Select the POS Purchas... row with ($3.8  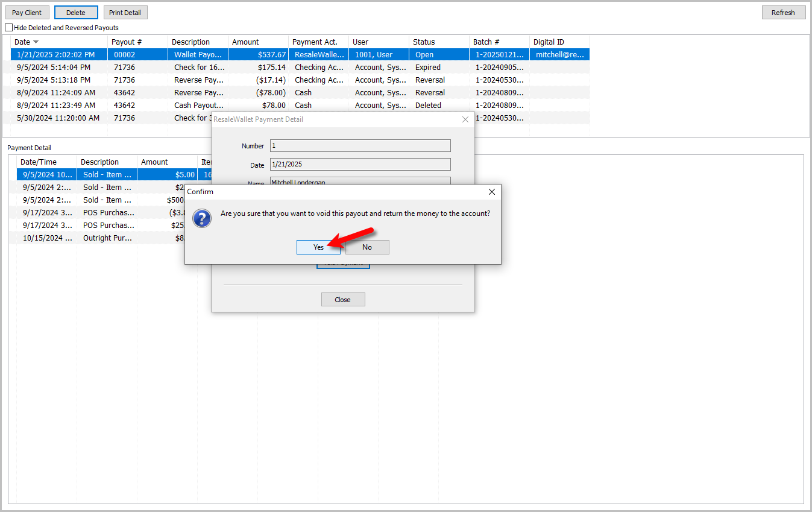[101, 213]
